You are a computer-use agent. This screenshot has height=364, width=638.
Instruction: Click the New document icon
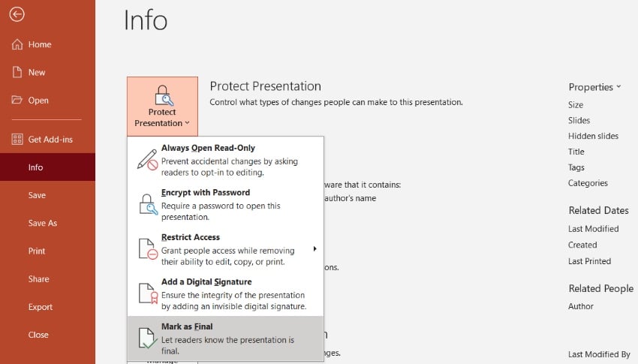[x=17, y=72]
